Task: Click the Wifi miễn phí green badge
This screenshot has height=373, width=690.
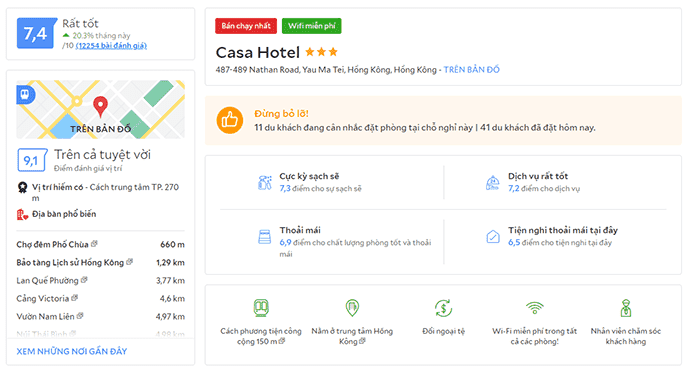Action: click(x=312, y=26)
